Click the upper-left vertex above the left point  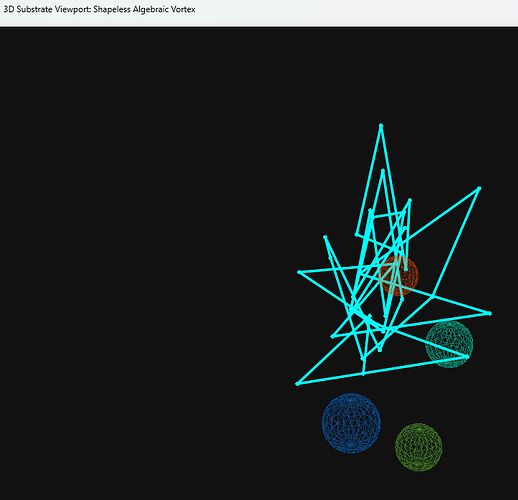click(325, 237)
